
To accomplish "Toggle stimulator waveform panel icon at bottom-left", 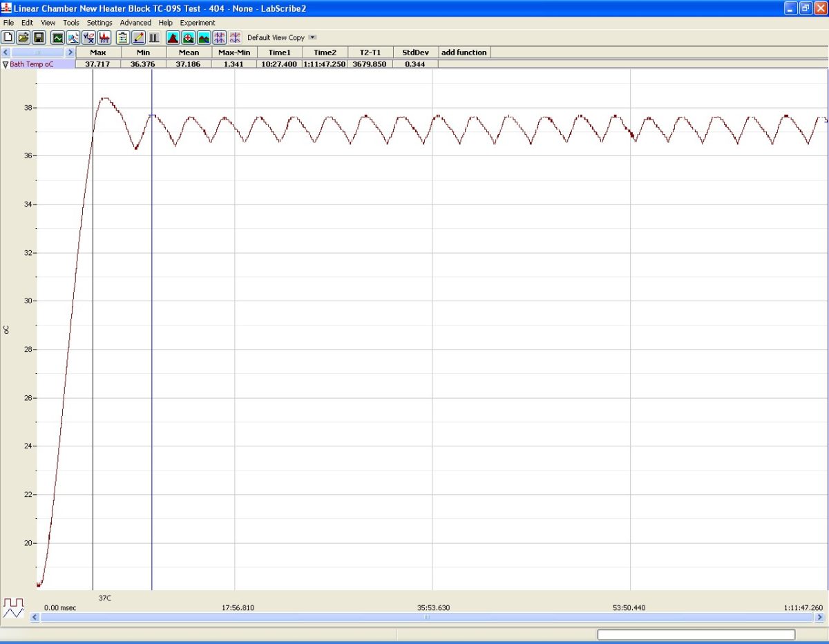I will pyautogui.click(x=13, y=608).
